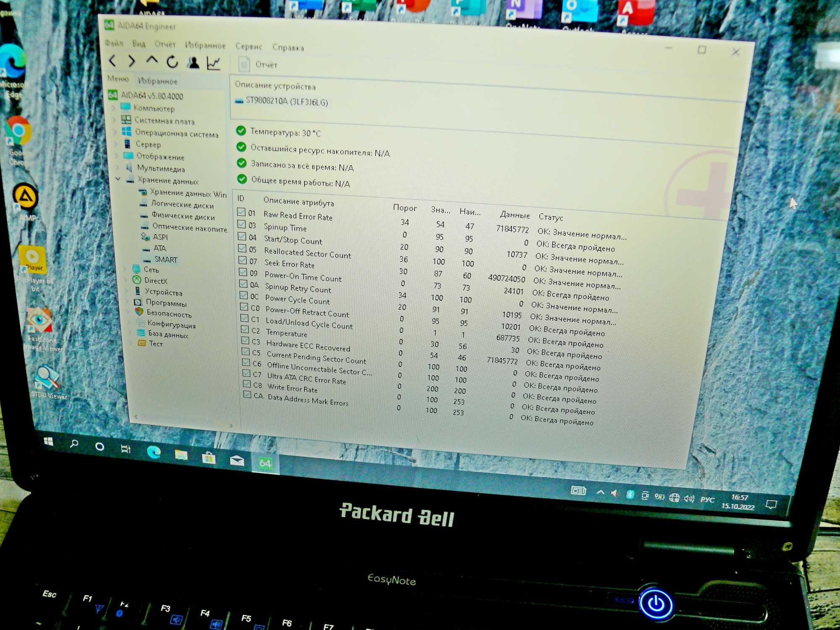
Task: Toggle checkbox for Power Cycle Count
Action: 244,296
